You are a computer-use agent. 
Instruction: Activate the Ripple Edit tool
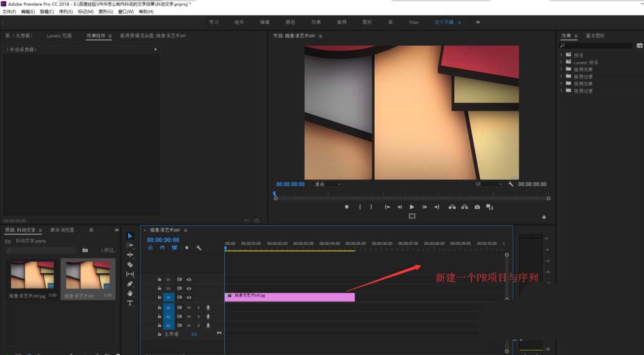pos(130,254)
